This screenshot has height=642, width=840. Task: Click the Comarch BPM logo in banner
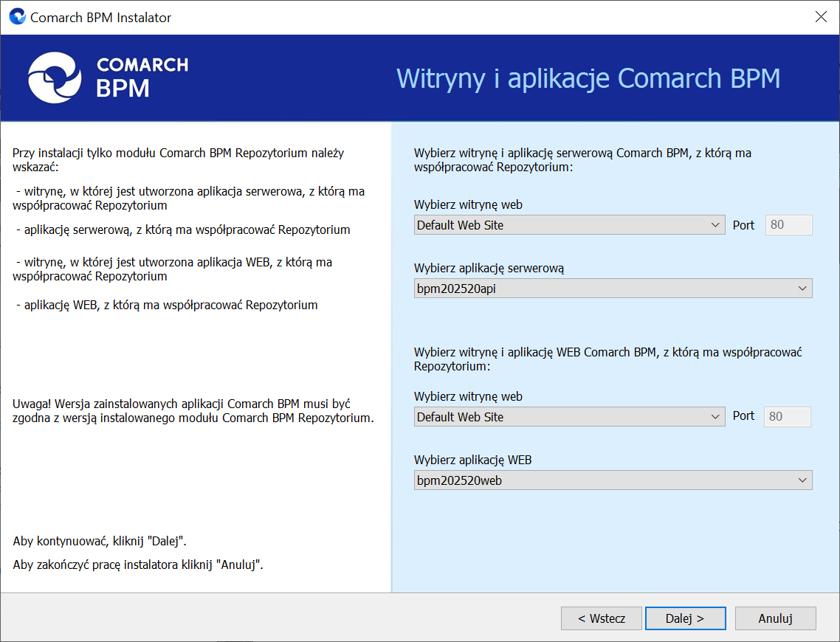pos(109,77)
